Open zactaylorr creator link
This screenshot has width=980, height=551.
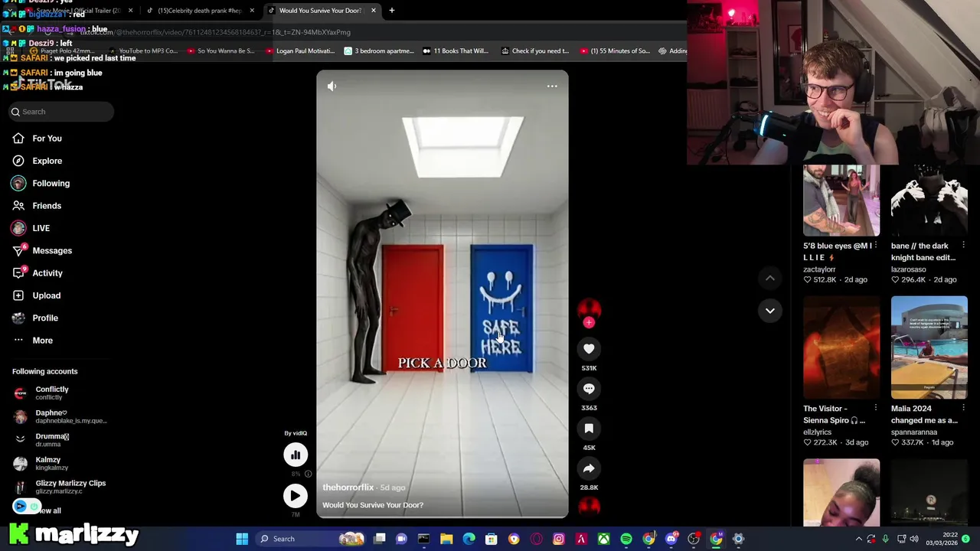click(819, 269)
